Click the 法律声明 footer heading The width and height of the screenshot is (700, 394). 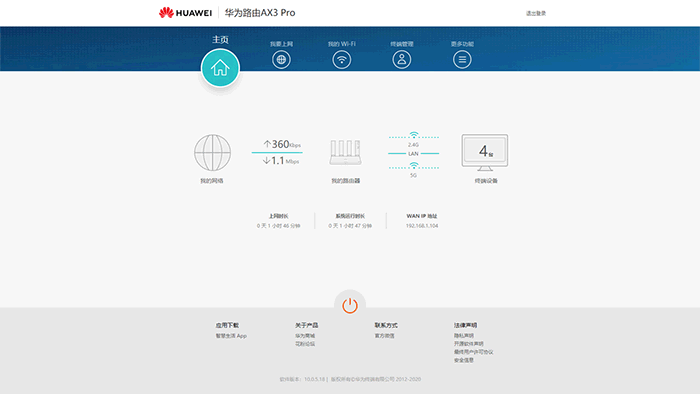pos(466,325)
